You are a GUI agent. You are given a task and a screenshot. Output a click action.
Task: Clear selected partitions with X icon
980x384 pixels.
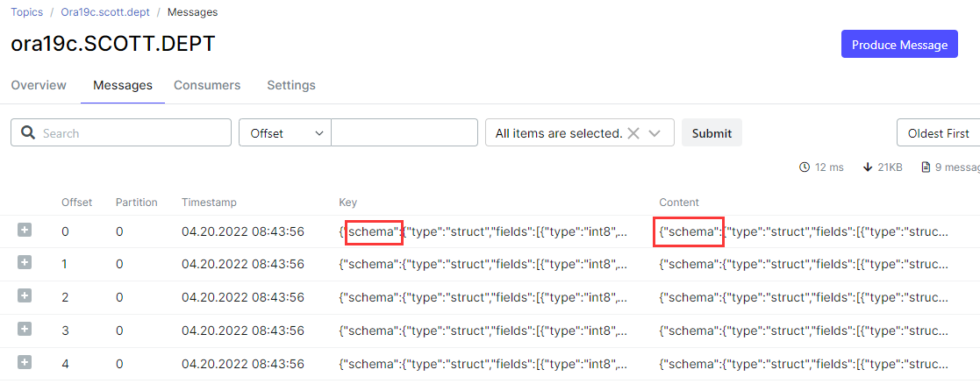pos(633,133)
